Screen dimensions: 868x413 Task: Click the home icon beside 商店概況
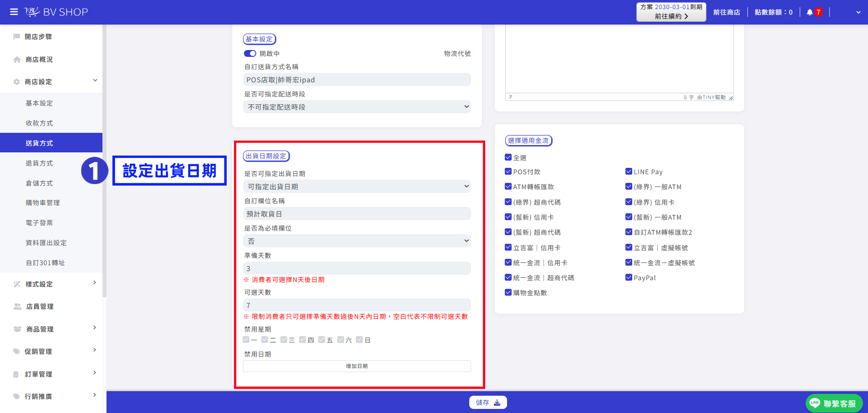click(x=17, y=60)
